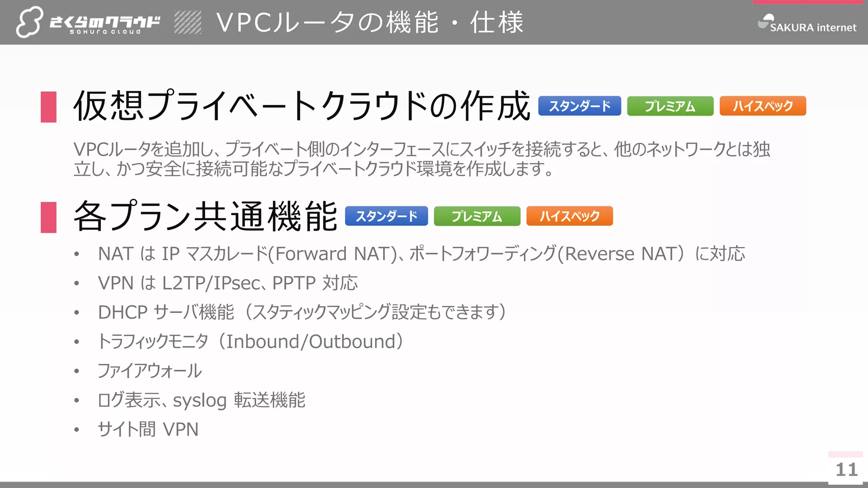Click the Sakura Cloud logo icon
This screenshot has height=488, width=868.
(x=30, y=22)
